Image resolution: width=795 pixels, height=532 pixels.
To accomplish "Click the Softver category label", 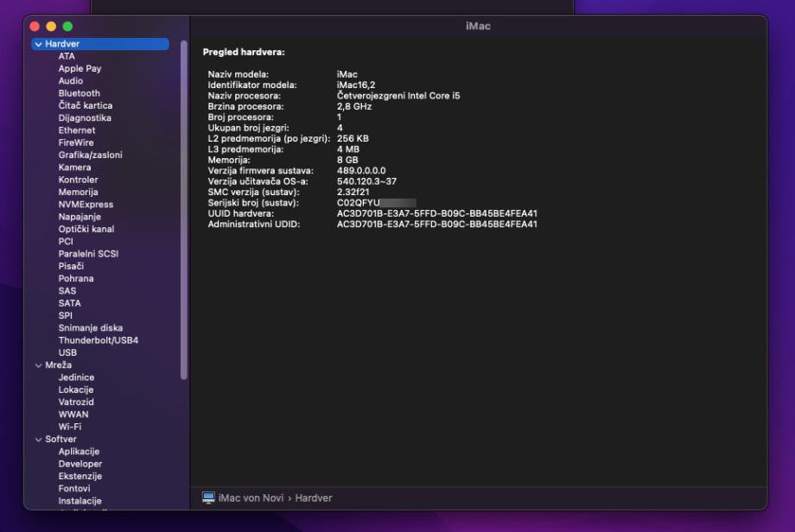I will click(x=60, y=440).
